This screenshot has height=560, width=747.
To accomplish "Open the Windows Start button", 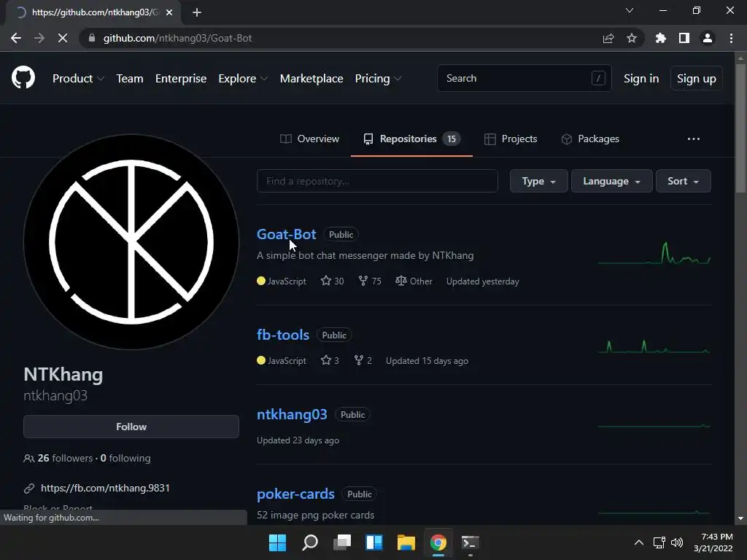I will click(278, 542).
